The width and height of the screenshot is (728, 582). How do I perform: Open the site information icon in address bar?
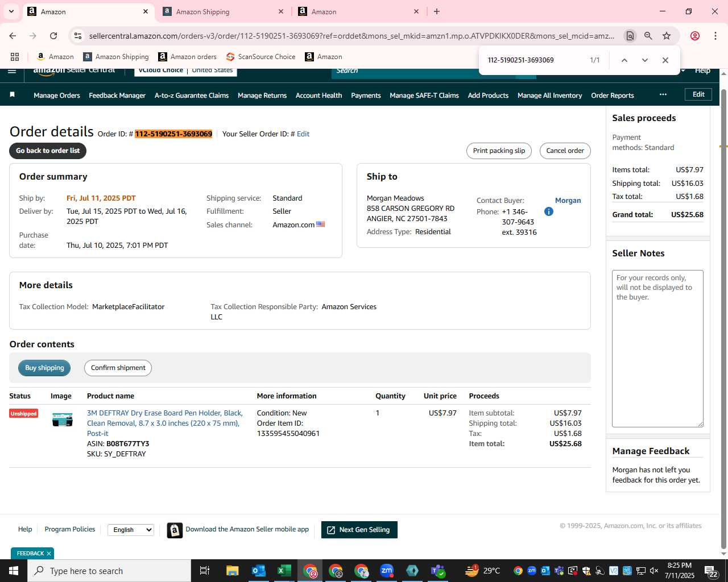[78, 36]
